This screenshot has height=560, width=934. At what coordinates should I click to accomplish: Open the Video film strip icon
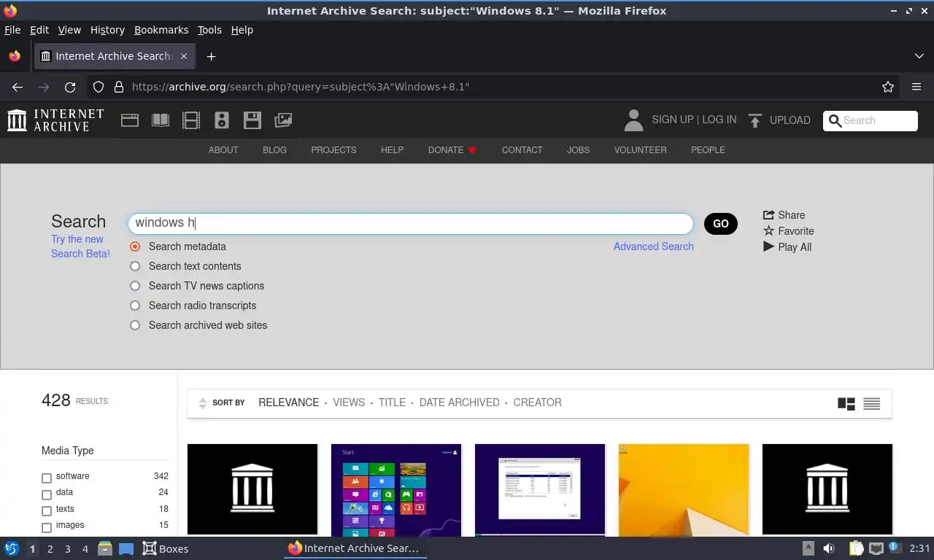tap(191, 120)
